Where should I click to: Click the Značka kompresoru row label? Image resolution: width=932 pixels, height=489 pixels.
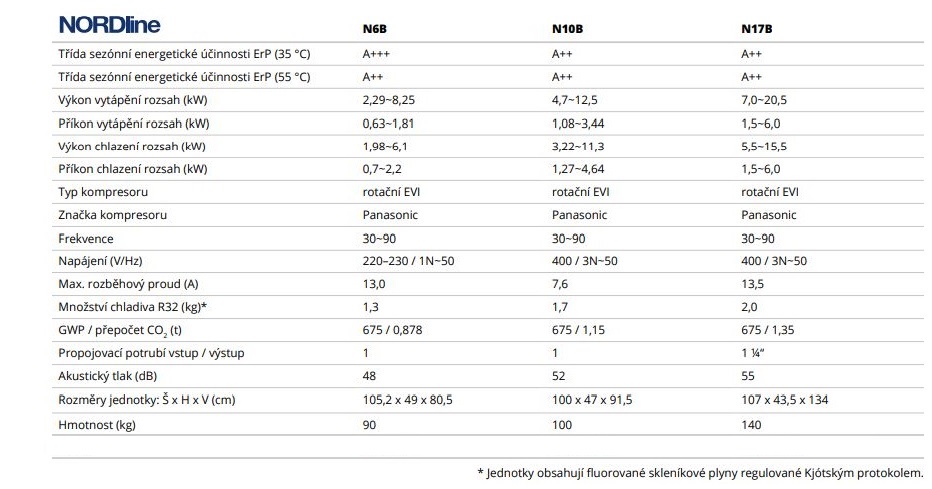click(x=112, y=215)
